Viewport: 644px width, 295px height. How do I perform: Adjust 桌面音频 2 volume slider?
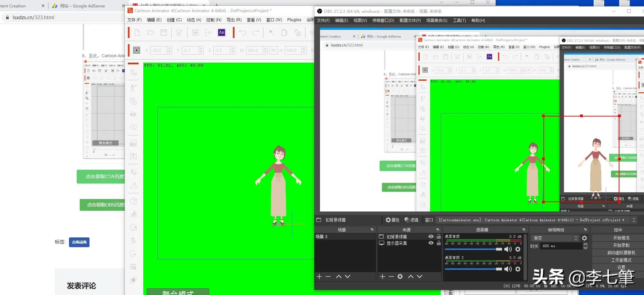pos(473,269)
